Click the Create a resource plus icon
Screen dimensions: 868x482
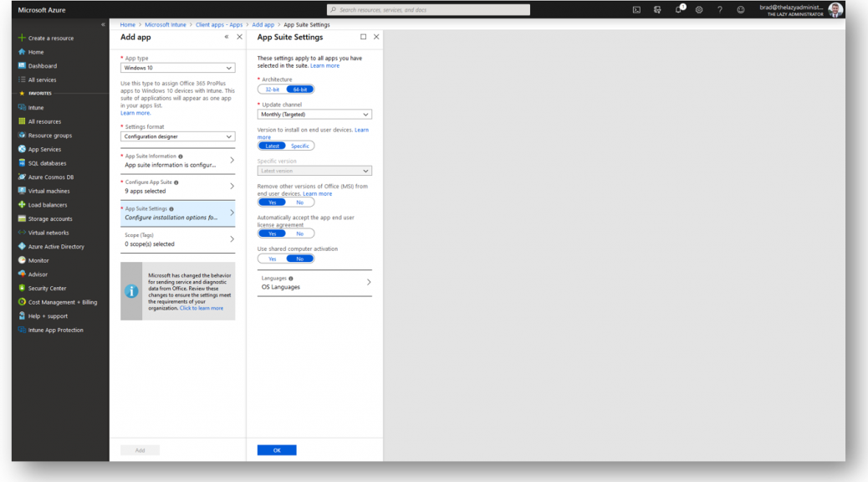22,38
